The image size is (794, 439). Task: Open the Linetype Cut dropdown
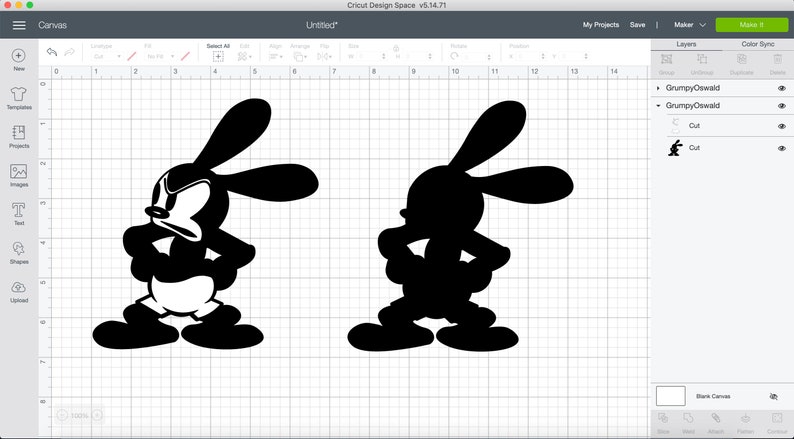click(106, 56)
